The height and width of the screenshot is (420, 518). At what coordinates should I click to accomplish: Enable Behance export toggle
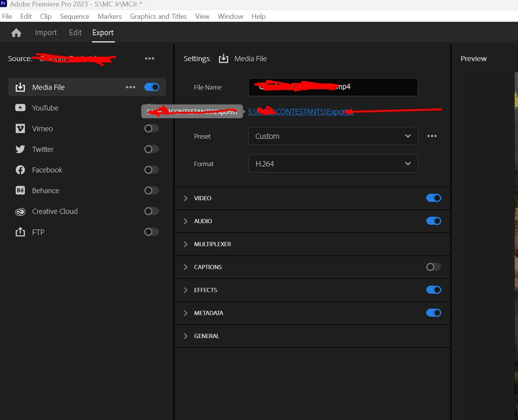(x=152, y=191)
